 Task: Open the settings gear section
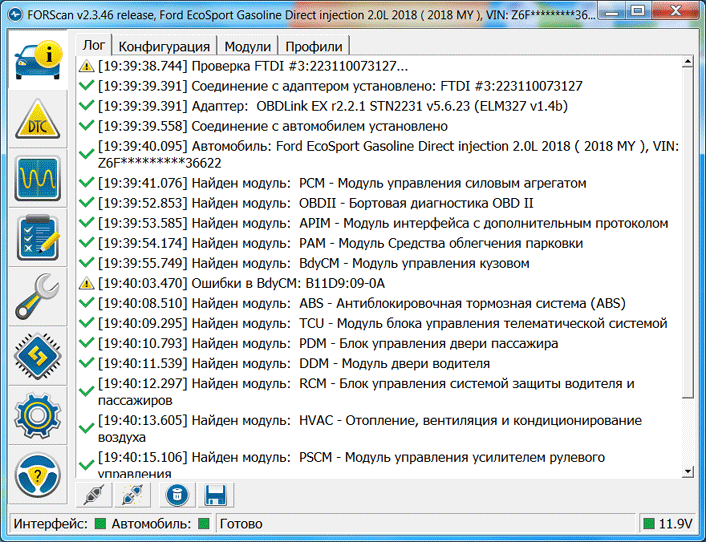38,416
